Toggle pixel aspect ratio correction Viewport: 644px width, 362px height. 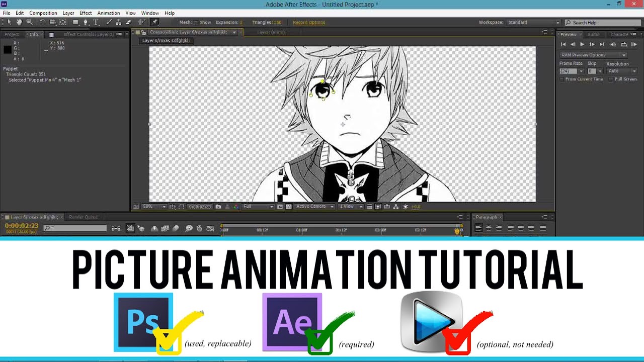click(x=370, y=207)
